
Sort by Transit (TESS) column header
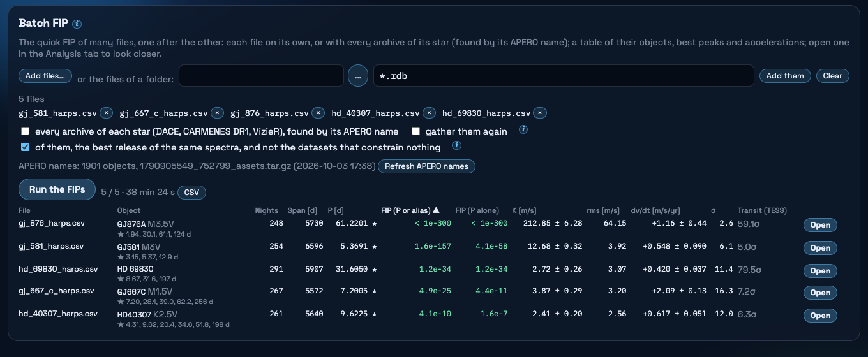pyautogui.click(x=761, y=210)
